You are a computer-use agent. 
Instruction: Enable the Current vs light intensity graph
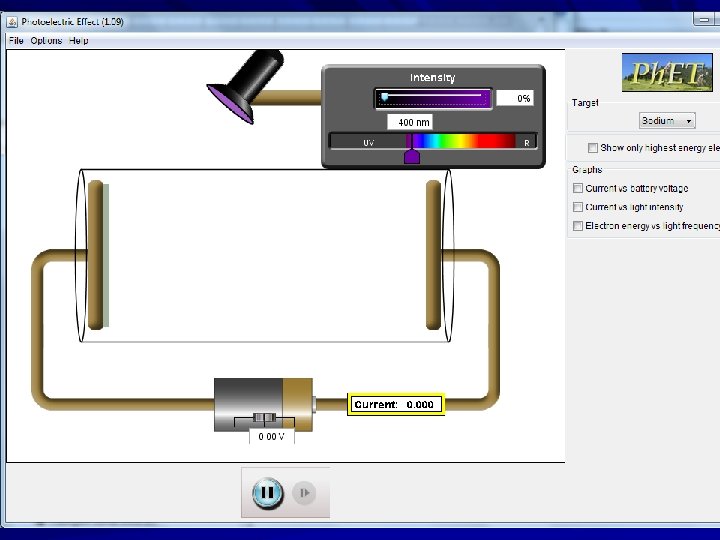[578, 207]
